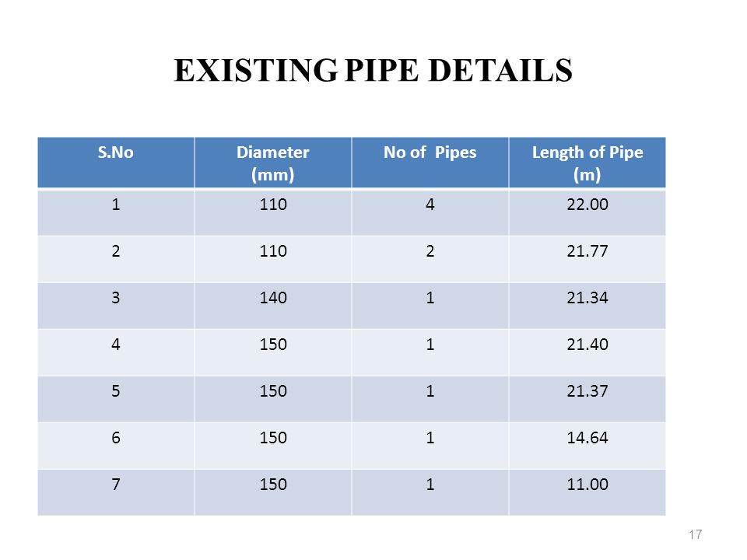Select diameter 110 in row 1
Screen dimensions: 747x560
pos(273,212)
